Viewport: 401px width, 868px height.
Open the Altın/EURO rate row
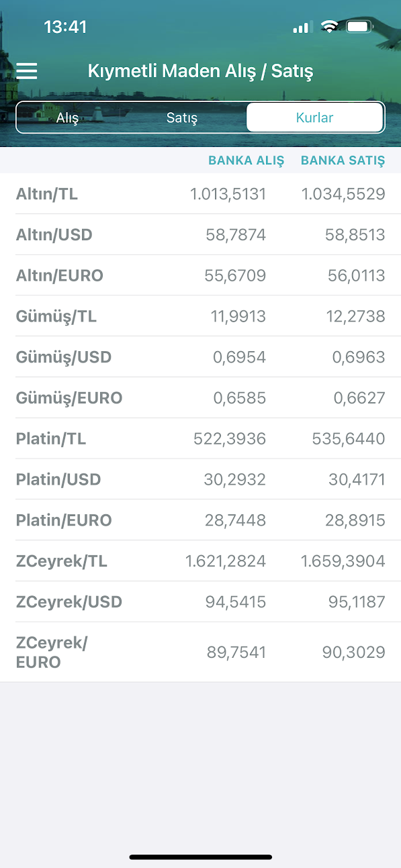(200, 275)
